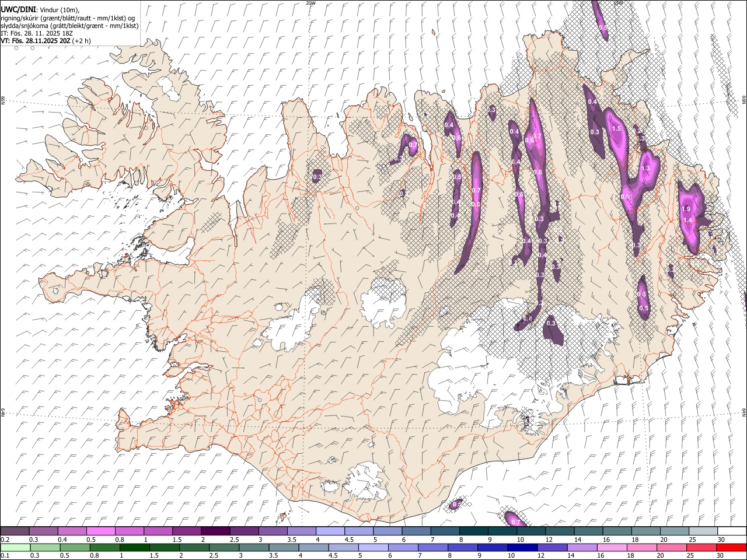Pick the darkest green 1 swatch in the rain scale
Screen dimensions: 747x560
tap(135, 547)
